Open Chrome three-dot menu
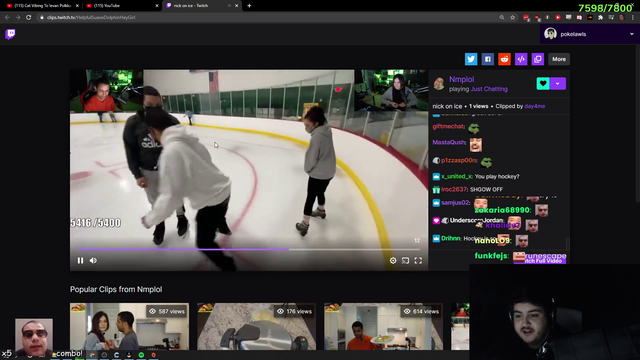 point(633,18)
